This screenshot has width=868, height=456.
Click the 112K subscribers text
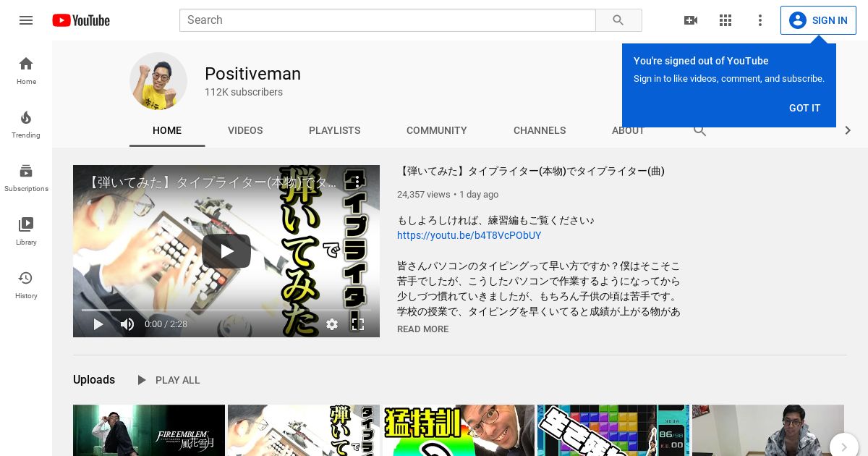(244, 93)
